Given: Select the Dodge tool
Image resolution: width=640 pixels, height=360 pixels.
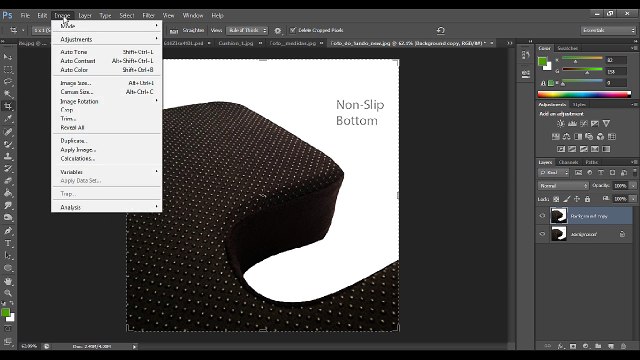Looking at the screenshot, I should 8,218.
